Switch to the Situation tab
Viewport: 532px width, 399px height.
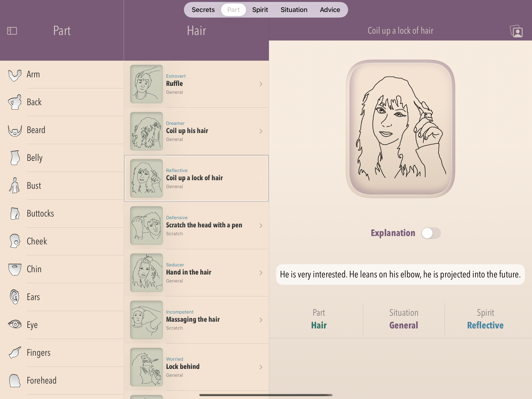(294, 10)
